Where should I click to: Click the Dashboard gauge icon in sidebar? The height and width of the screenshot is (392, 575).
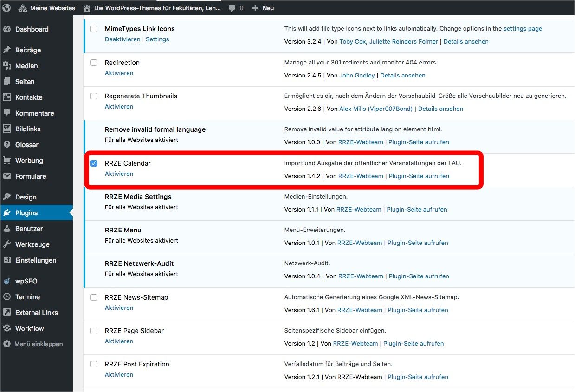[7, 29]
